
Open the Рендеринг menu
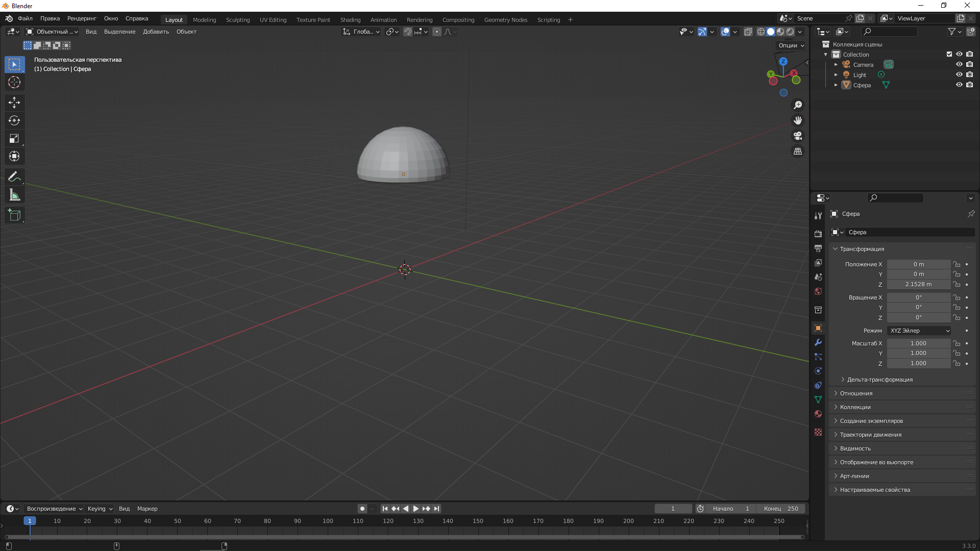click(82, 18)
